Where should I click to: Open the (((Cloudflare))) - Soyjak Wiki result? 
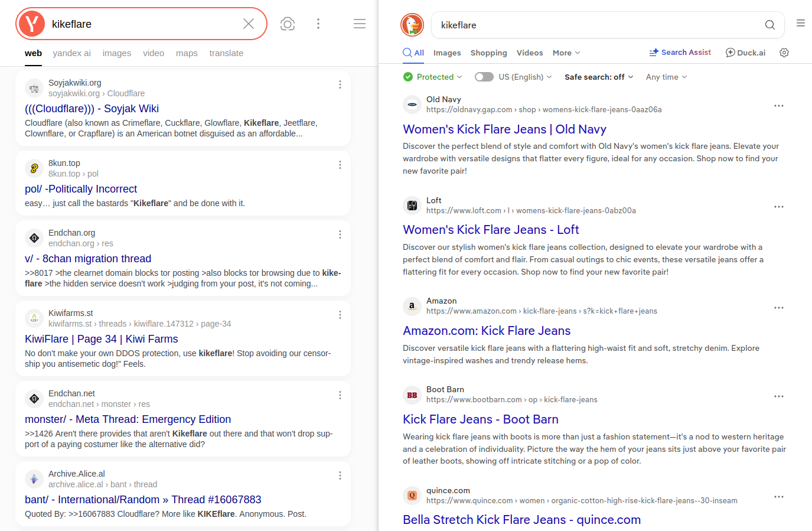[92, 109]
